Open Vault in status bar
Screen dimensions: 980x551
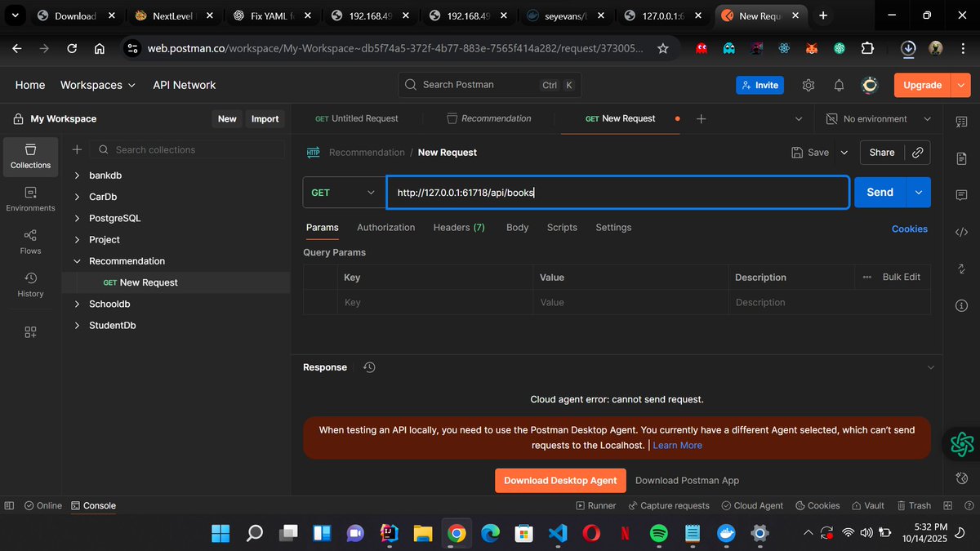pos(868,505)
